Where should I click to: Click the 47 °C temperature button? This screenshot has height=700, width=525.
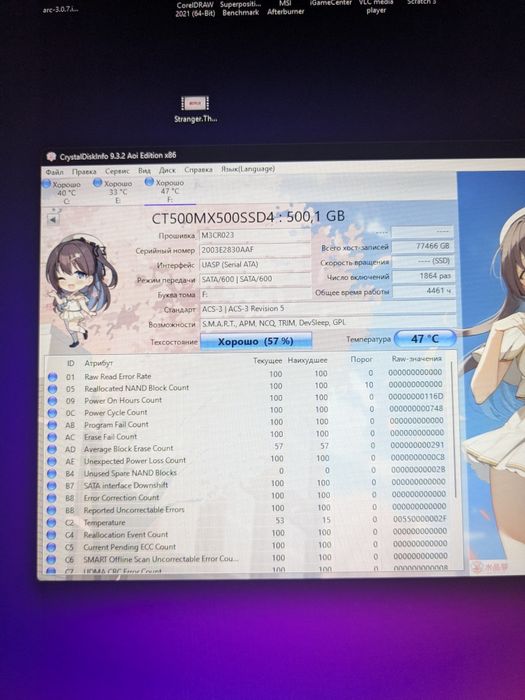[x=425, y=339]
